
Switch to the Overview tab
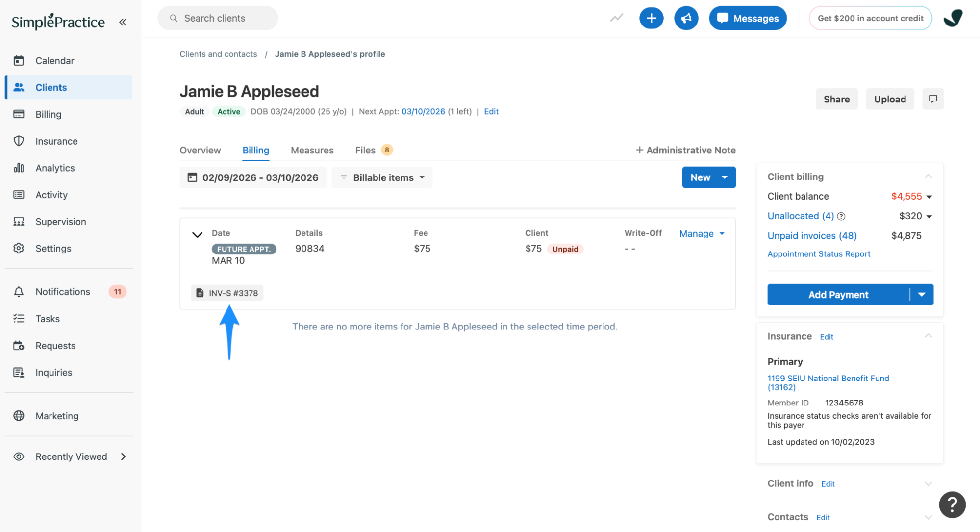click(x=200, y=150)
